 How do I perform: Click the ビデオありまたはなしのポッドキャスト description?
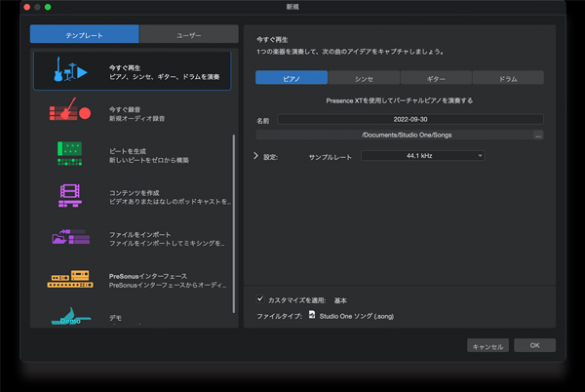click(x=170, y=202)
